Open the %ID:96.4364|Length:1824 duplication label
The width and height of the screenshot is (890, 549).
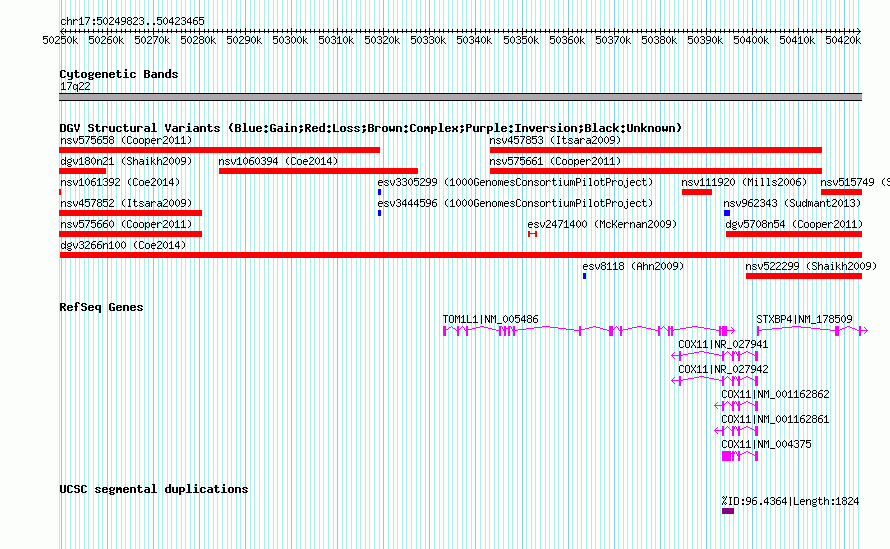(x=790, y=501)
